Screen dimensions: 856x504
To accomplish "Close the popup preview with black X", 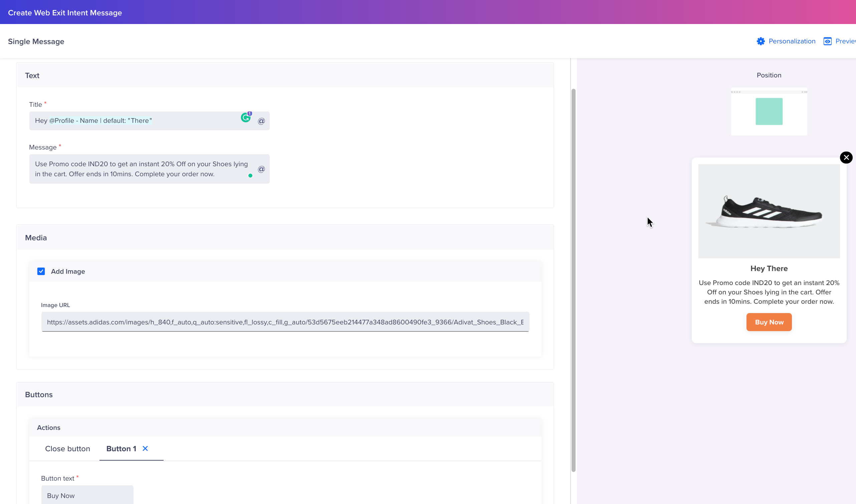I will pyautogui.click(x=846, y=158).
